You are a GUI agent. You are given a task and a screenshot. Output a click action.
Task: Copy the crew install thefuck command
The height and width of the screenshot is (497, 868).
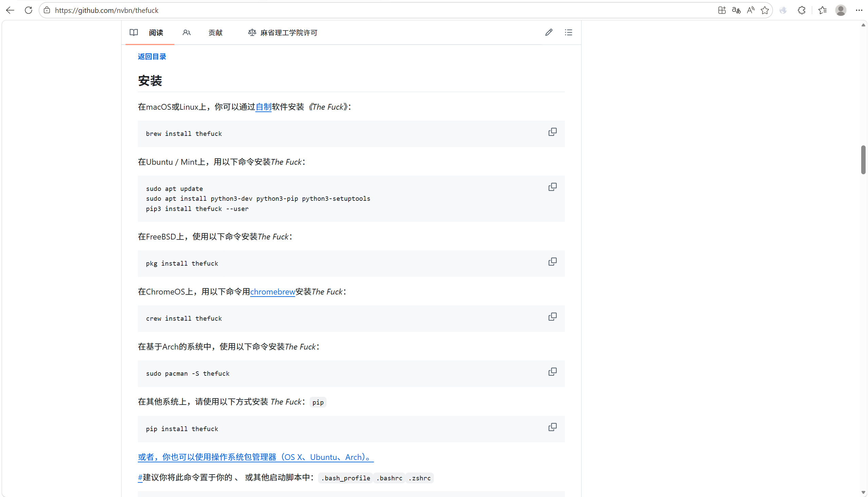pyautogui.click(x=552, y=316)
